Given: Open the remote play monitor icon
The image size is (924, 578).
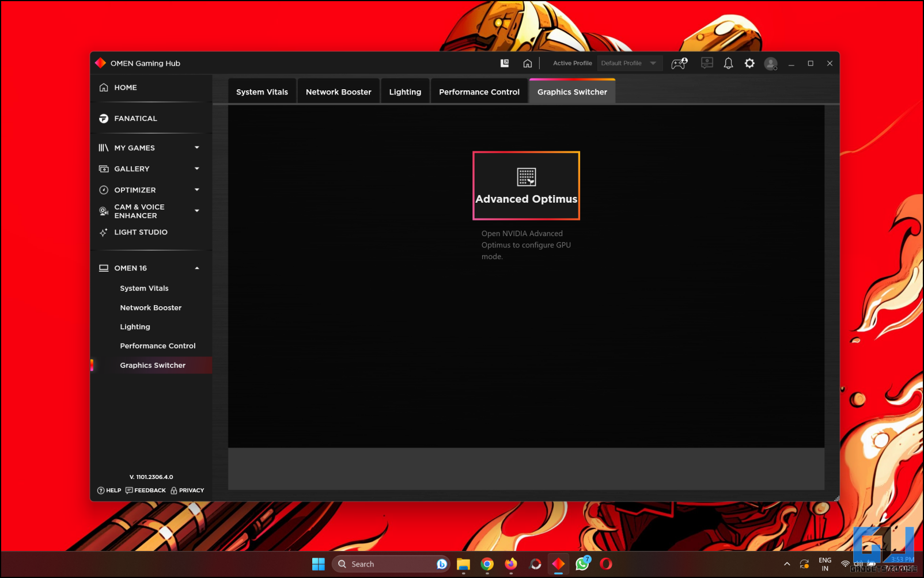Looking at the screenshot, I should tap(707, 63).
